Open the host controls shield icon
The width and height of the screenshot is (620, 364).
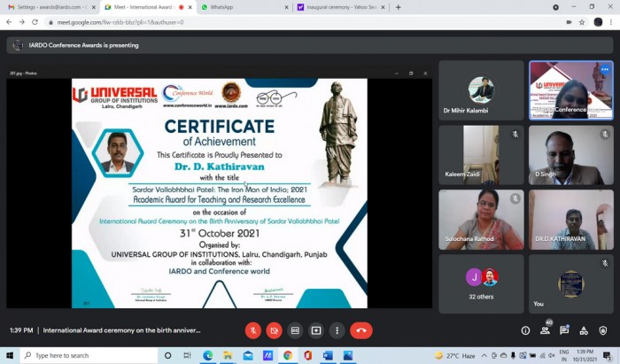(x=602, y=330)
